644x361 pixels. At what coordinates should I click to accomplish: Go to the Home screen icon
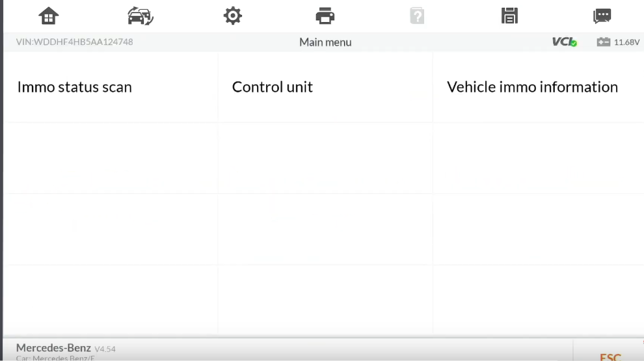pos(49,16)
